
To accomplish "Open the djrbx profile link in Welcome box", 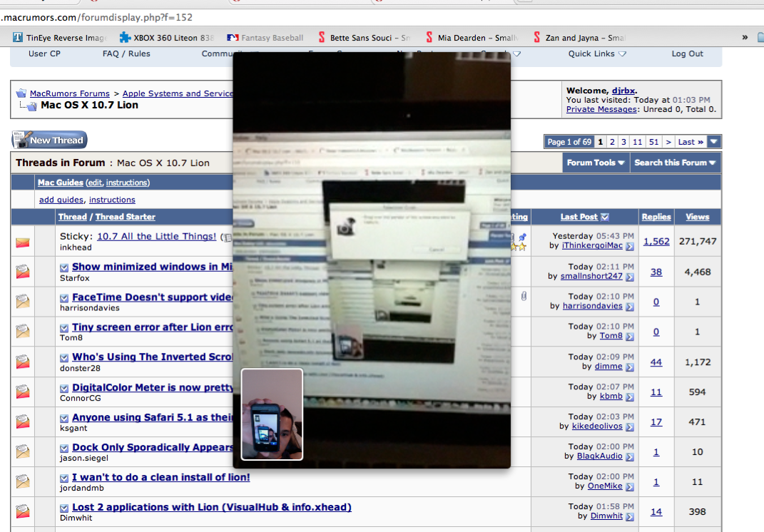I will click(x=623, y=91).
